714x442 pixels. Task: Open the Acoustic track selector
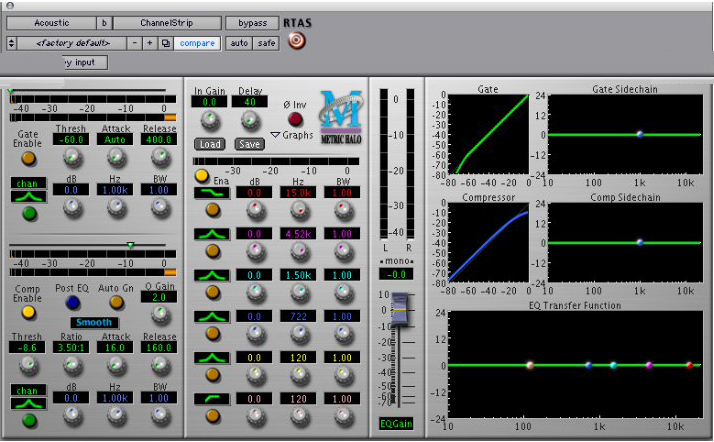pyautogui.click(x=51, y=22)
